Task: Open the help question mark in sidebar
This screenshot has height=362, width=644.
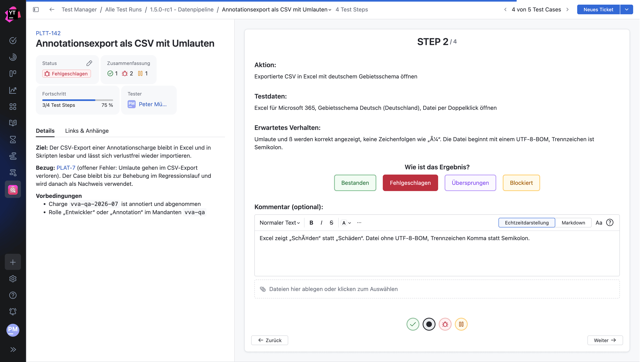Action: pyautogui.click(x=13, y=295)
